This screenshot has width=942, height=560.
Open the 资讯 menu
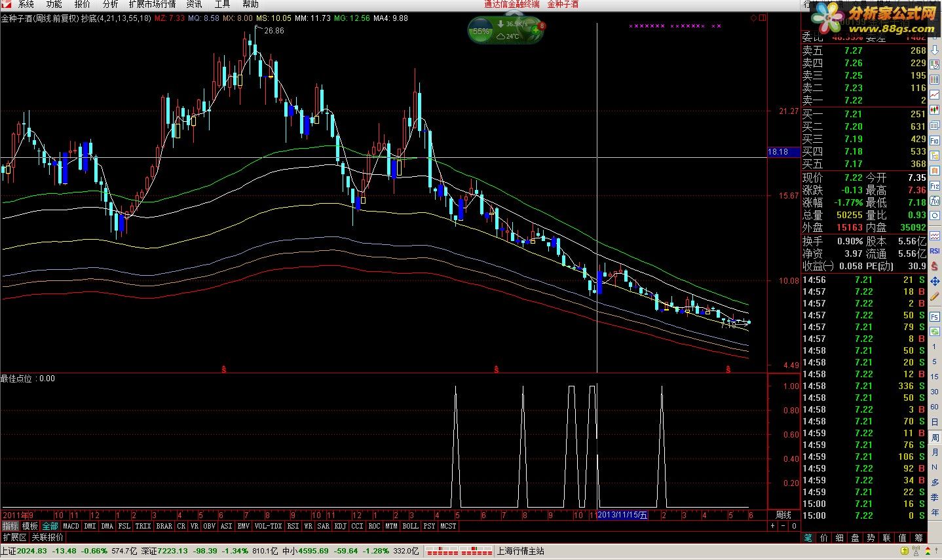pyautogui.click(x=194, y=4)
